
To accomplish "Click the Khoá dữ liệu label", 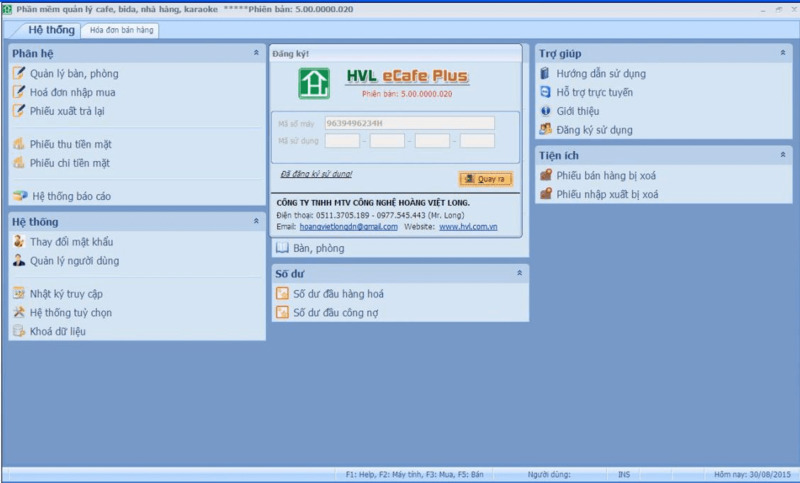I will pyautogui.click(x=58, y=332).
